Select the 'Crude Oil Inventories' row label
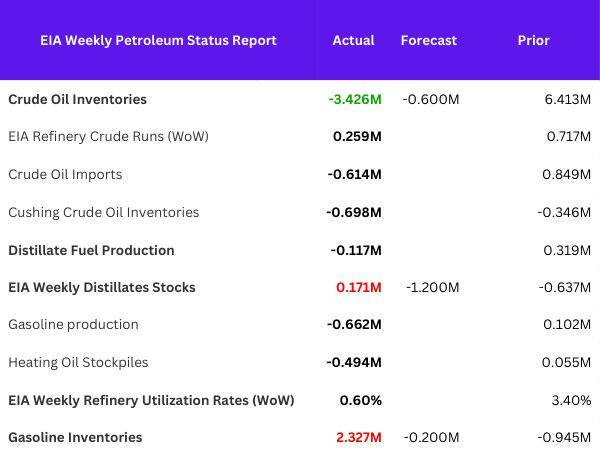The height and width of the screenshot is (450, 600). 77,99
